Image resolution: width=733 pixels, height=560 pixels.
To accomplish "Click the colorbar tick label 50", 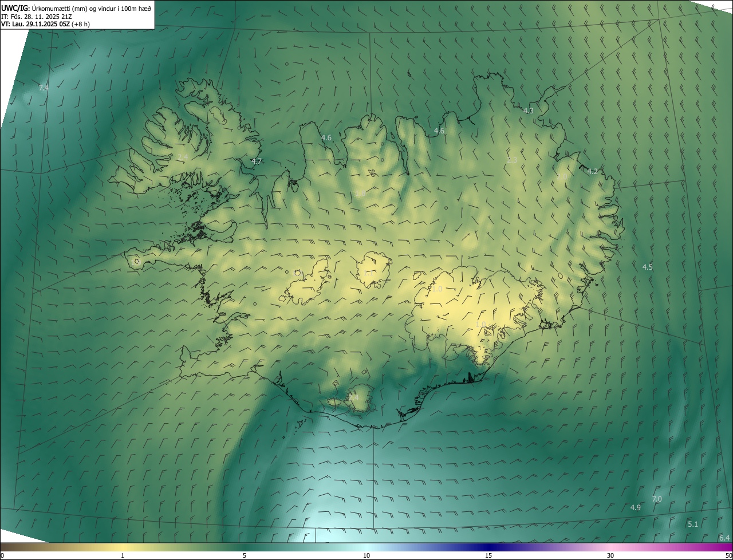I will pyautogui.click(x=728, y=555).
